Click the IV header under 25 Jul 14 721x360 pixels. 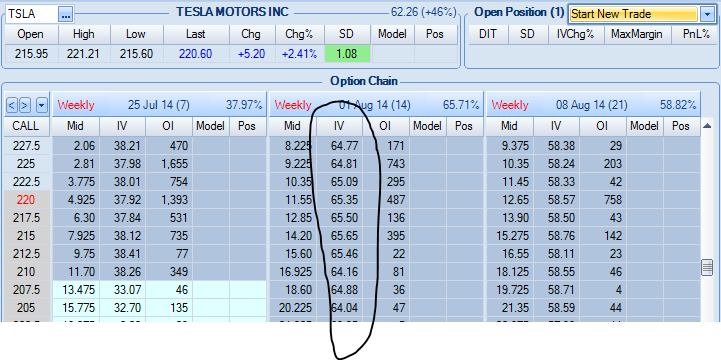[122, 126]
